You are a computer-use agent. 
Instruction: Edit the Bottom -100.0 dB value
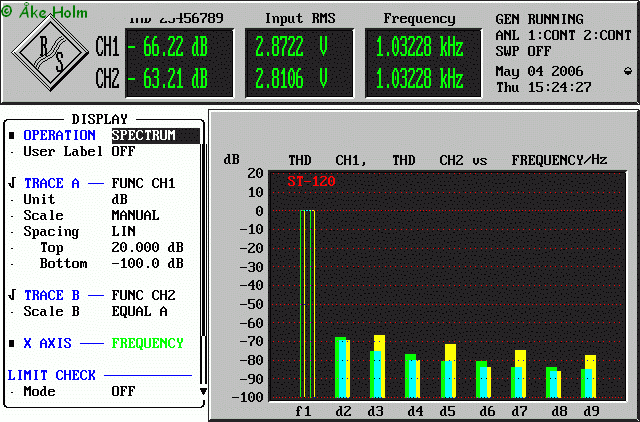[147, 263]
